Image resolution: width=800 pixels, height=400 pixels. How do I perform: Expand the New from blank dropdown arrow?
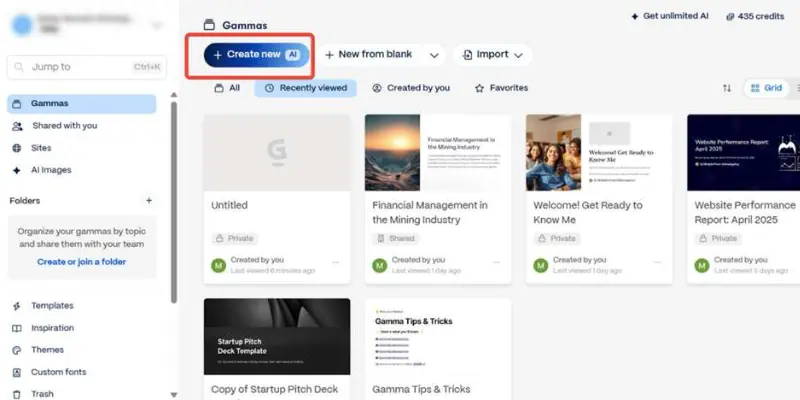point(434,55)
